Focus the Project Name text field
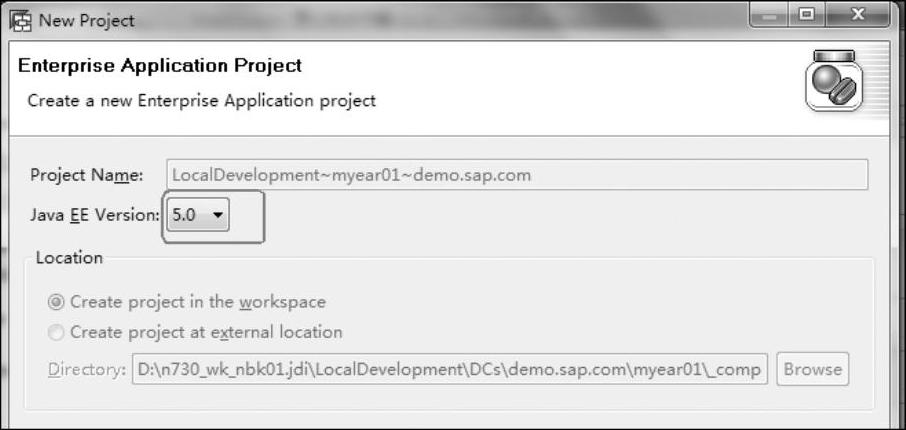This screenshot has width=906, height=430. coord(517,175)
